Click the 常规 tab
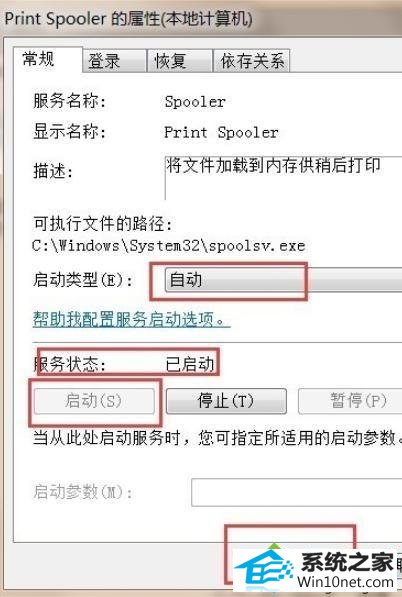This screenshot has height=597, width=402. click(x=48, y=59)
